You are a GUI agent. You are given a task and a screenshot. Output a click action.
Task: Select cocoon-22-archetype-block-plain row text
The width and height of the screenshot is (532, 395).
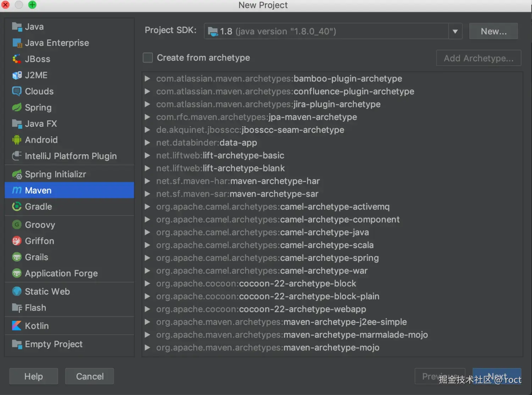pos(268,296)
